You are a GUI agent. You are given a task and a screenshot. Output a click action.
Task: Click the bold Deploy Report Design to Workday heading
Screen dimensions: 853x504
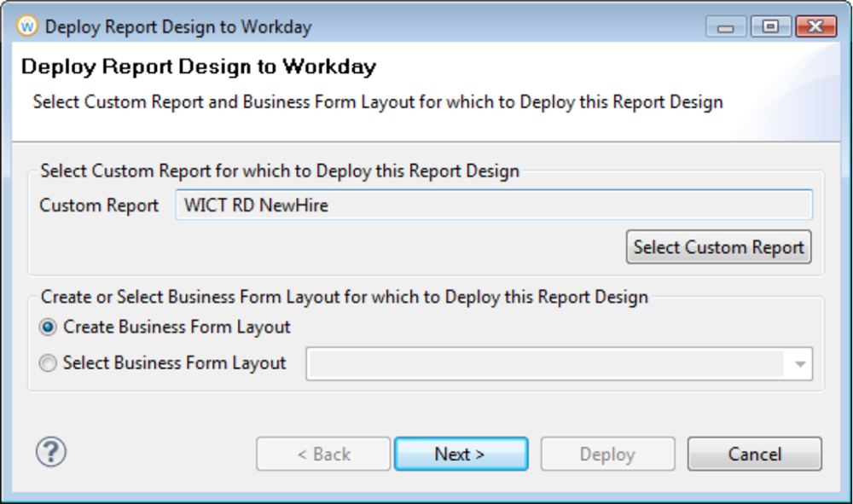pos(199,67)
